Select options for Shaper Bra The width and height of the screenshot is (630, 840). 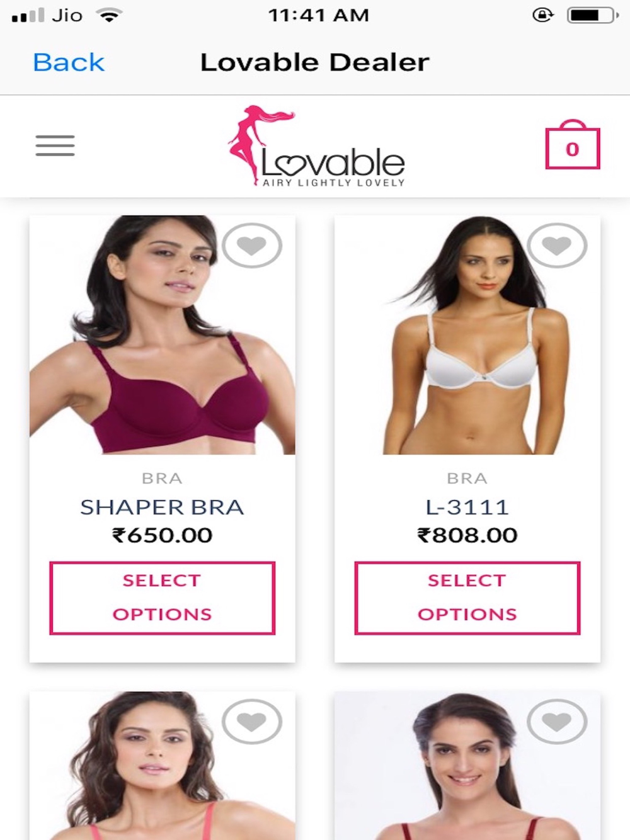point(163,598)
